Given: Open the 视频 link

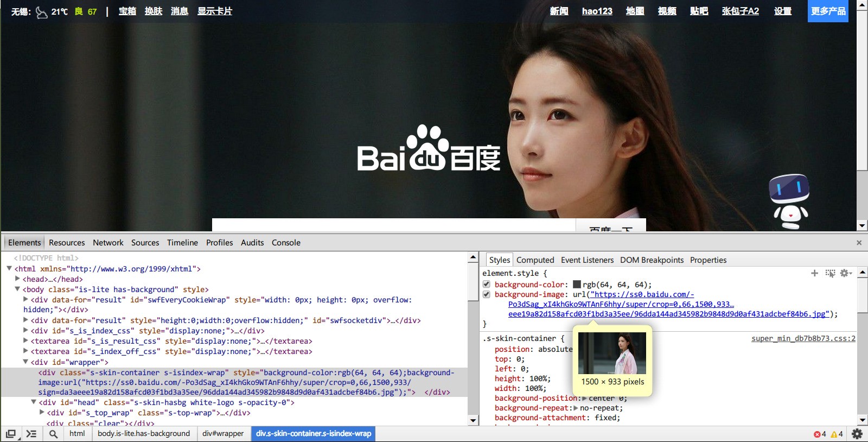Looking at the screenshot, I should (x=667, y=11).
